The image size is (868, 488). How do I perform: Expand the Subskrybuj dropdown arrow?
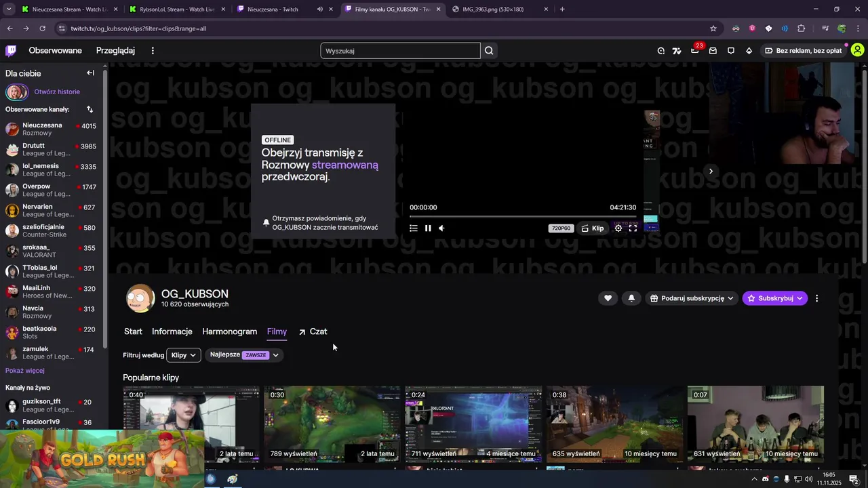800,298
